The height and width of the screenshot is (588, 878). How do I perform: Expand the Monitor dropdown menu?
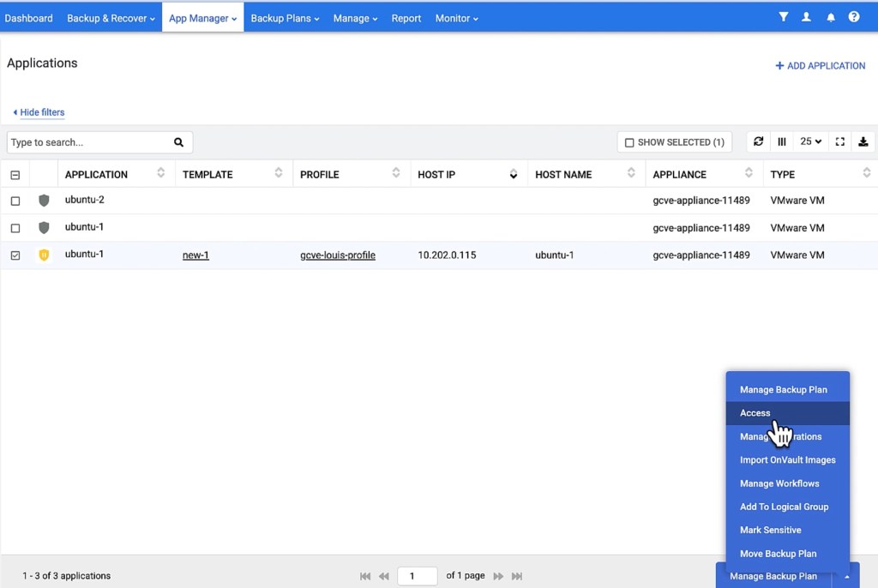pyautogui.click(x=456, y=18)
